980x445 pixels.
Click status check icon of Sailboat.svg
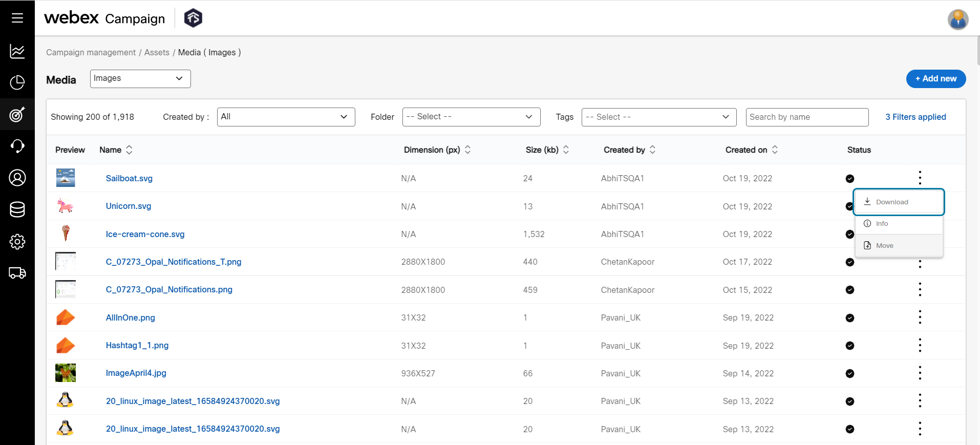coord(850,178)
